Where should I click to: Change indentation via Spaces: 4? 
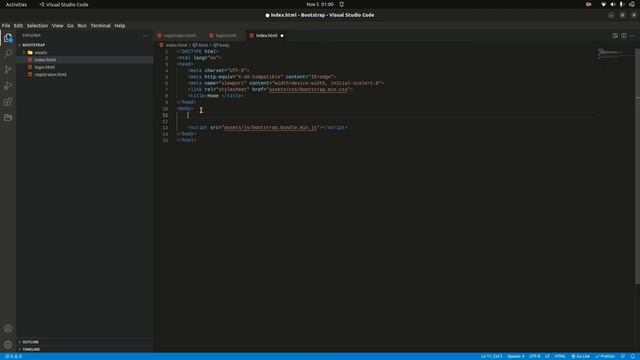pyautogui.click(x=516, y=356)
